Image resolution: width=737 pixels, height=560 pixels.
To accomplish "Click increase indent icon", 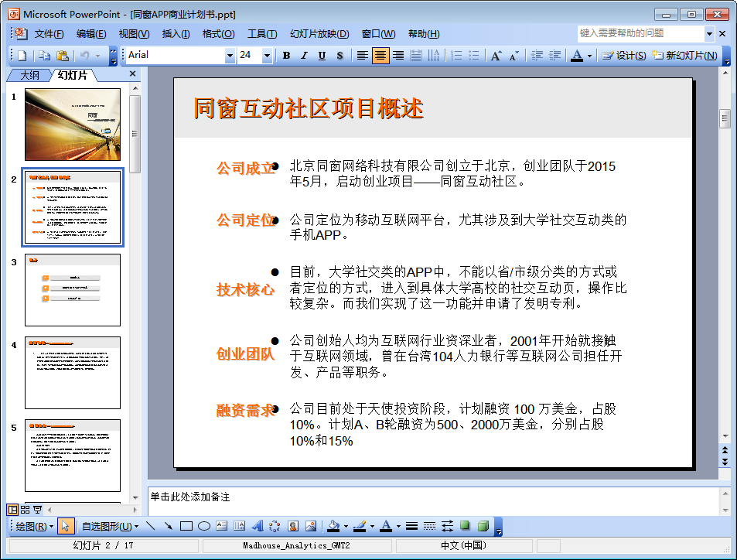I will [554, 56].
